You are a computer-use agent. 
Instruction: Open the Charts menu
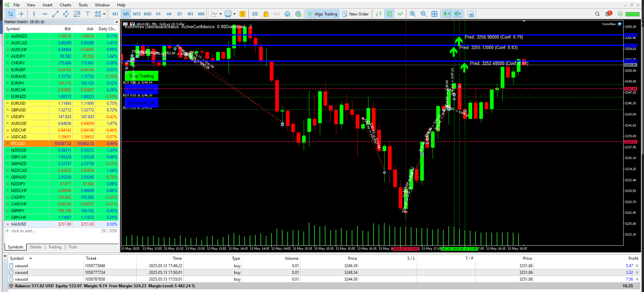pos(65,5)
